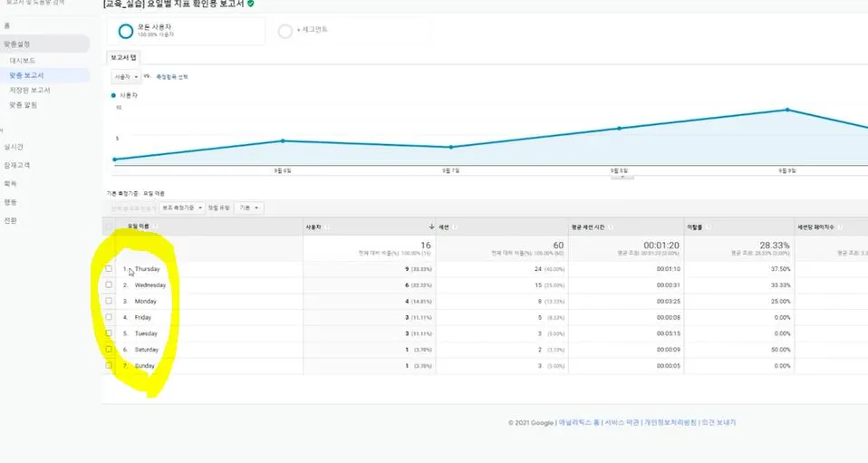Check the Tuesday row checkbox
Screen dimensions: 868x463
(109, 333)
